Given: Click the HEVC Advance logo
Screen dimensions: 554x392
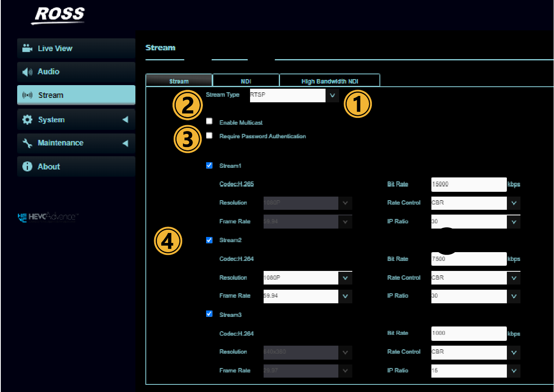Looking at the screenshot, I should click(x=48, y=217).
